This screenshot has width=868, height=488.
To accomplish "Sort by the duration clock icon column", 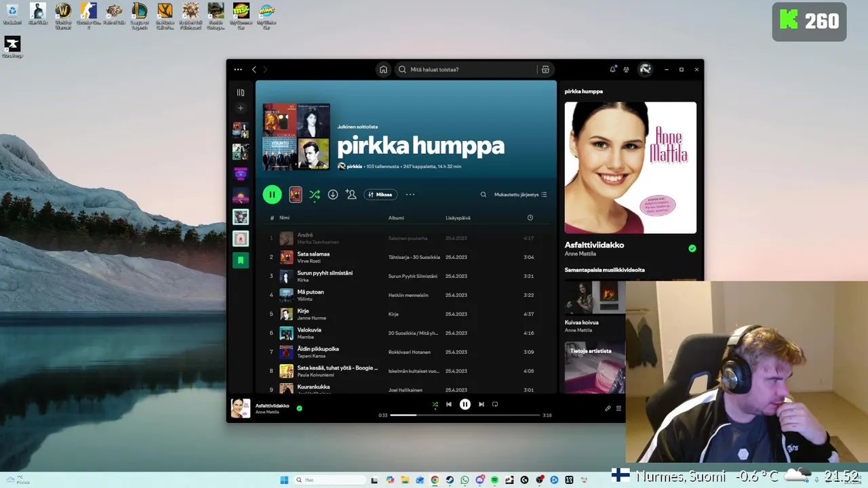I will 530,218.
